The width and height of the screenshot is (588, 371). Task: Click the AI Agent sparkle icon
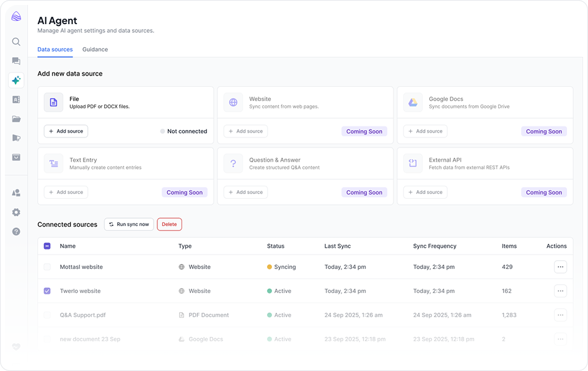[16, 81]
